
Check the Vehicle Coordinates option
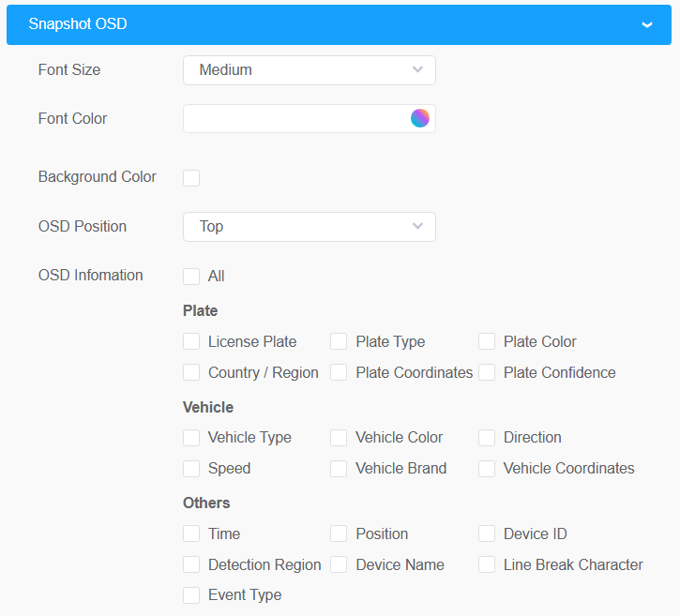coord(487,469)
